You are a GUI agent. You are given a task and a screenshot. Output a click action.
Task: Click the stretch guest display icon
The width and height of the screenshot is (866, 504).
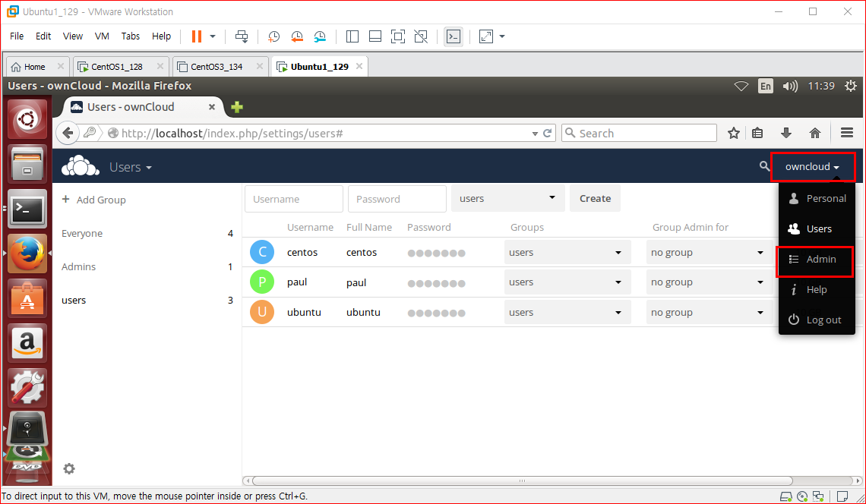pyautogui.click(x=486, y=36)
